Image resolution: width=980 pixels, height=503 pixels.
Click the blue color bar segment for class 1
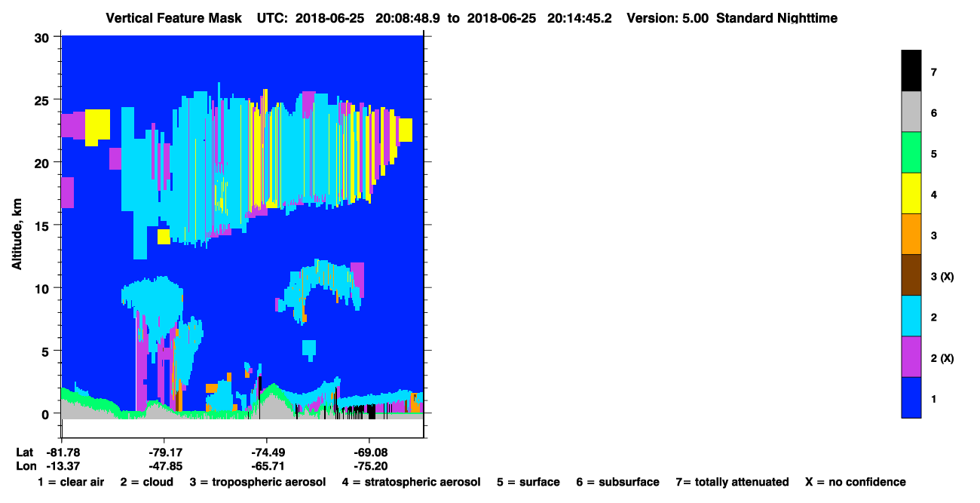[x=911, y=397]
